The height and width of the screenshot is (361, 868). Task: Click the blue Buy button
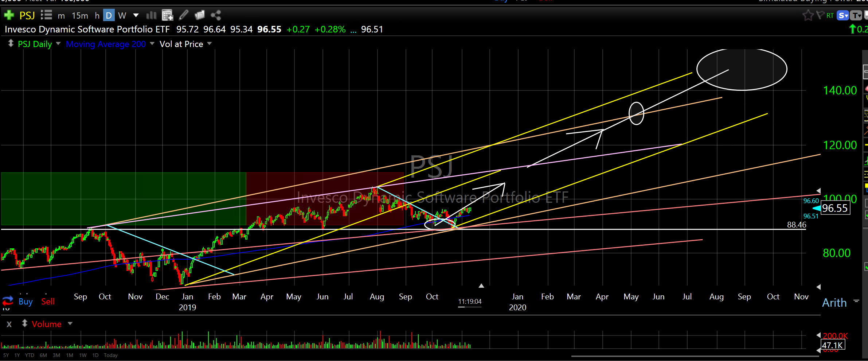pyautogui.click(x=26, y=302)
